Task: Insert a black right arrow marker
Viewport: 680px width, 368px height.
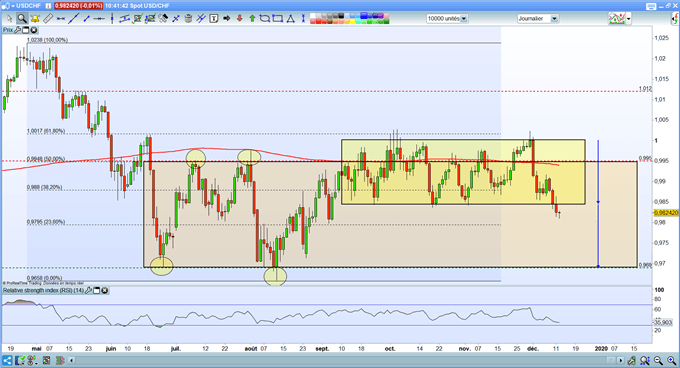Action: [x=226, y=19]
